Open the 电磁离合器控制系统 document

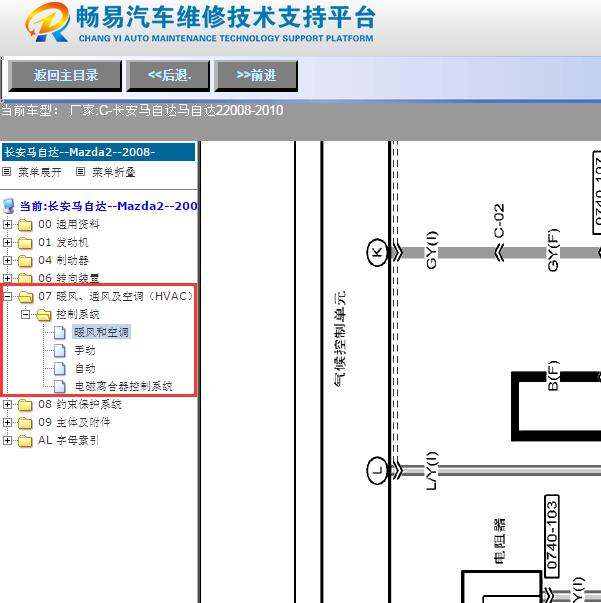click(x=123, y=386)
